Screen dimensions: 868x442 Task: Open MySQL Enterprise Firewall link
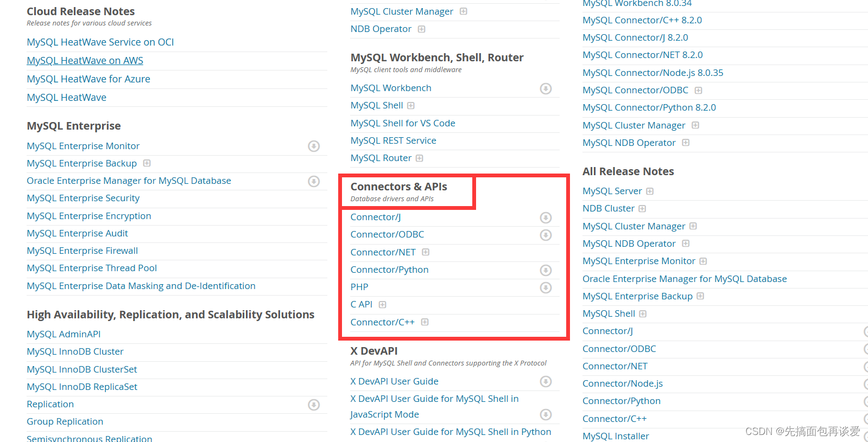tap(83, 251)
